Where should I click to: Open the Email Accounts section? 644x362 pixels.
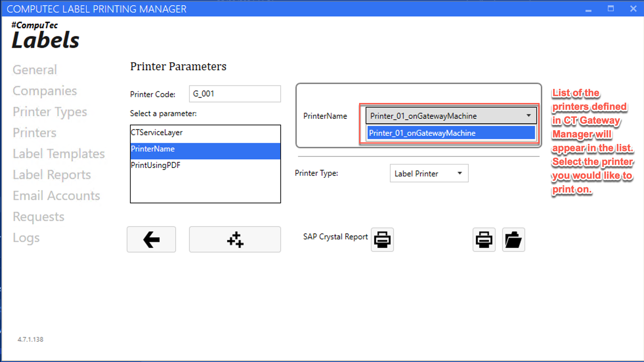tap(56, 196)
